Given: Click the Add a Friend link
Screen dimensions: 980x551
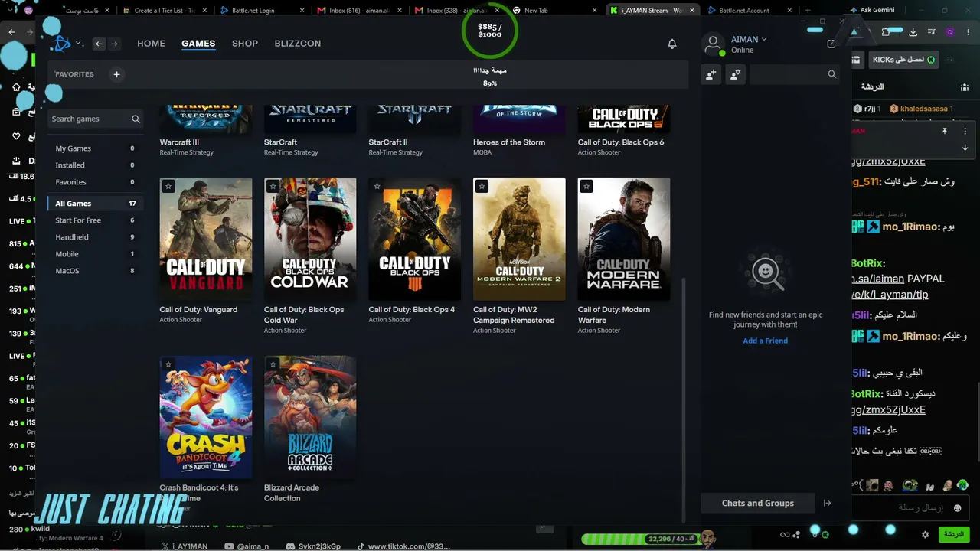Looking at the screenshot, I should [765, 341].
